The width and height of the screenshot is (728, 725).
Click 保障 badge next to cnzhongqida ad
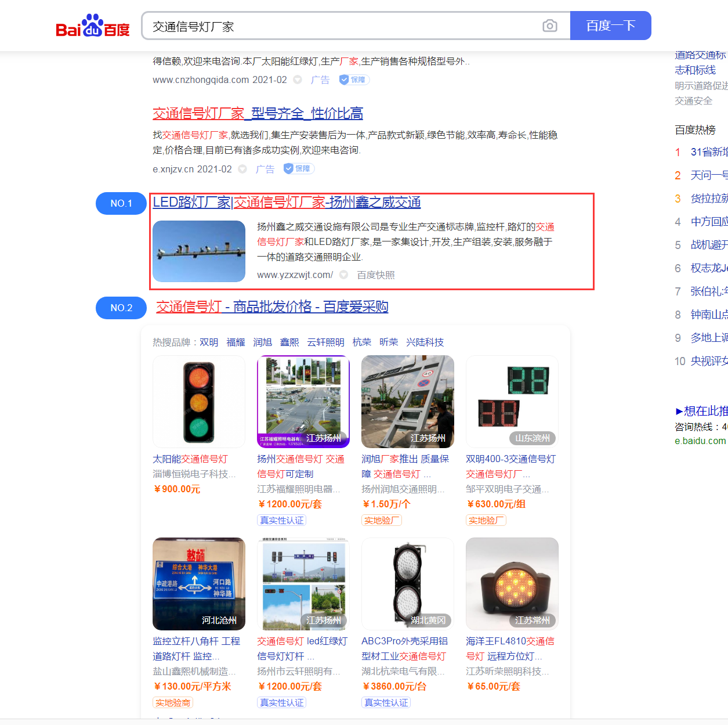(x=354, y=80)
